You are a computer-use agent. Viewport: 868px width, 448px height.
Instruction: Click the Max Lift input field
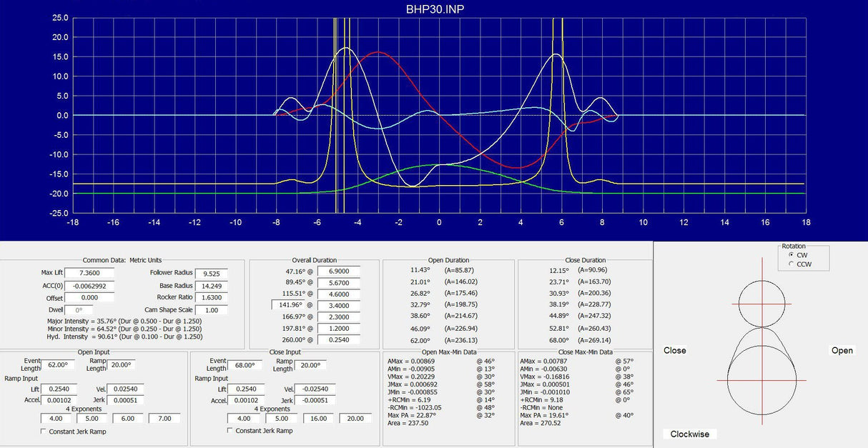click(82, 273)
